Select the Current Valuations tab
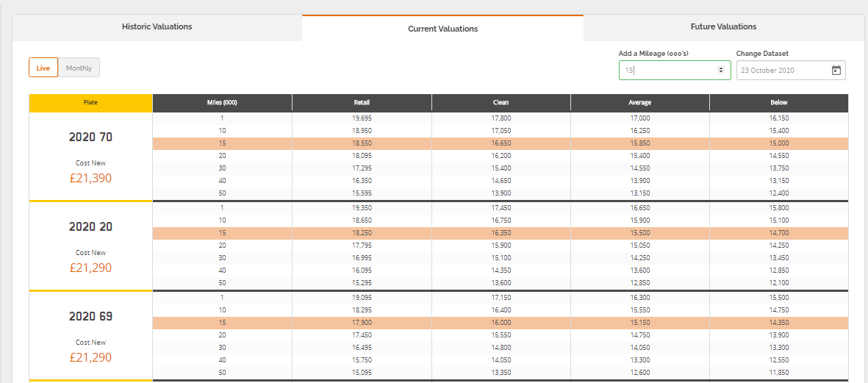Image resolution: width=868 pixels, height=383 pixels. coord(443,28)
